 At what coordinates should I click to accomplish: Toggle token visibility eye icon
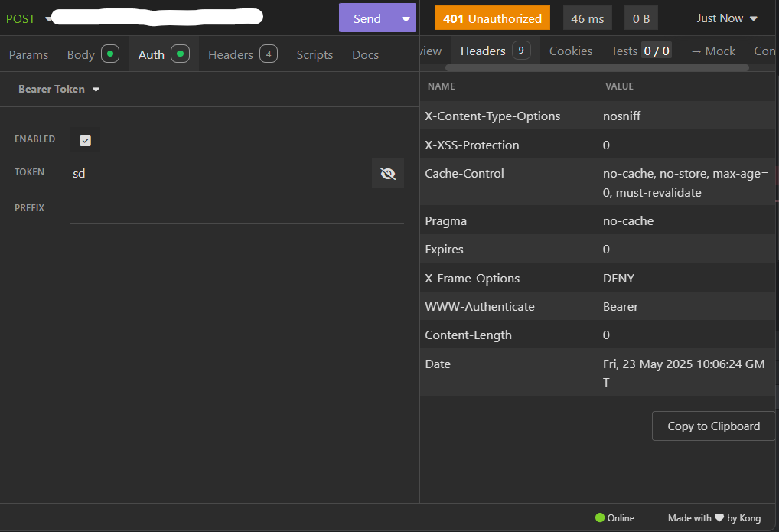click(x=388, y=173)
